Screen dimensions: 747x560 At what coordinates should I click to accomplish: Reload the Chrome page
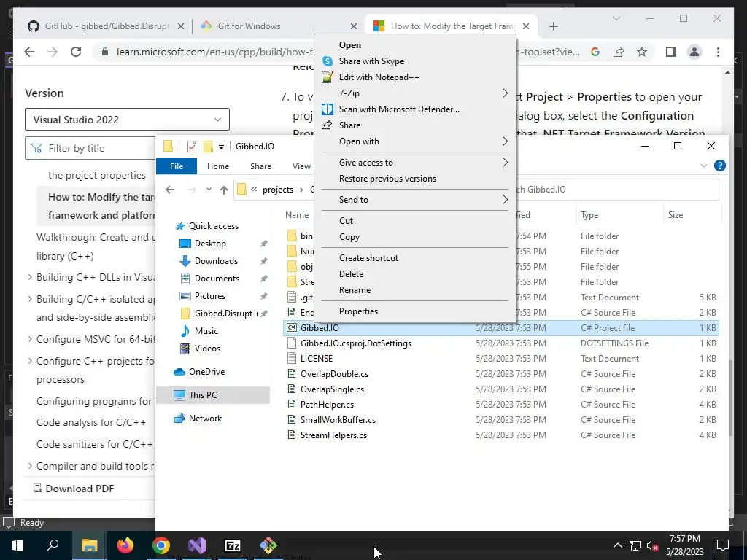pos(76,52)
